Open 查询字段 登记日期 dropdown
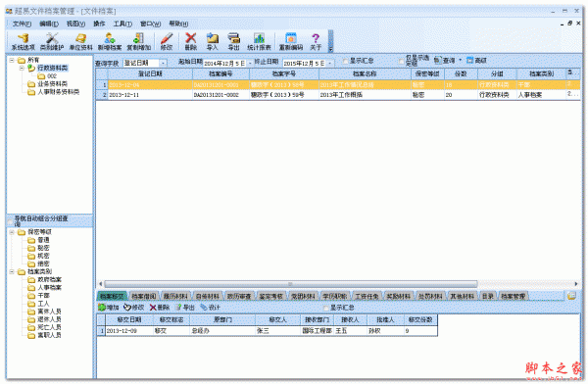 click(x=163, y=63)
